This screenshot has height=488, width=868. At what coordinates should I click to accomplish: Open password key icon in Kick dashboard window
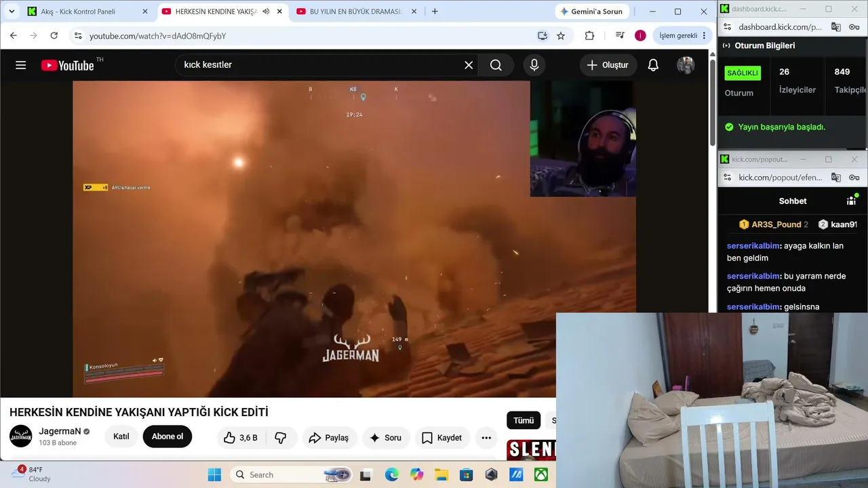[854, 27]
